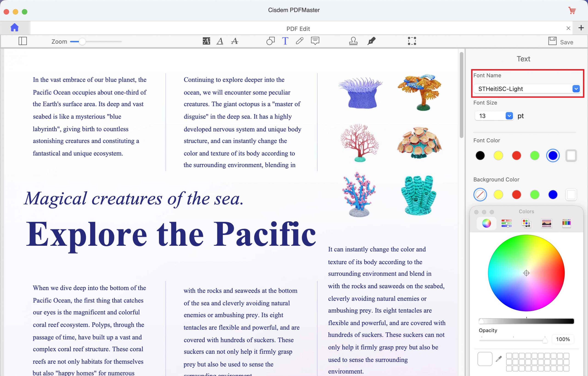Viewport: 588px width, 376px height.
Task: Click the Save label
Action: 566,42
